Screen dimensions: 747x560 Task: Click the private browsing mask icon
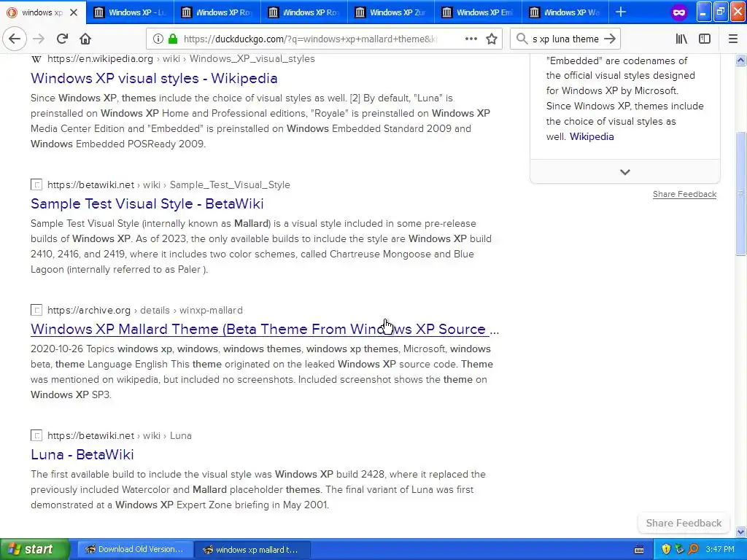click(x=679, y=12)
